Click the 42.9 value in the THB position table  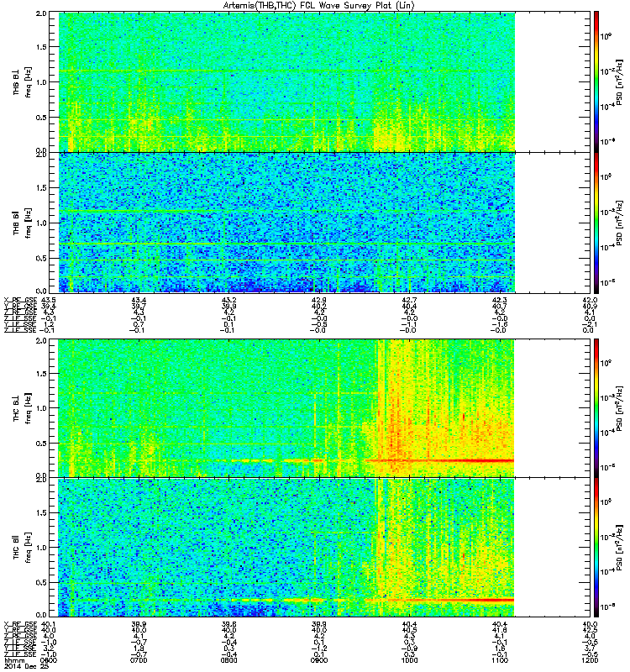(x=319, y=300)
